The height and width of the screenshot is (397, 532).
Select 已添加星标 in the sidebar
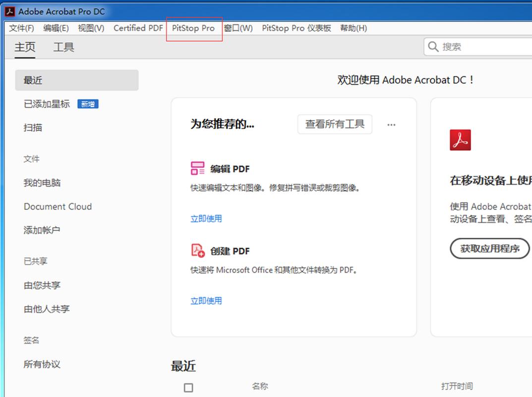[x=47, y=104]
